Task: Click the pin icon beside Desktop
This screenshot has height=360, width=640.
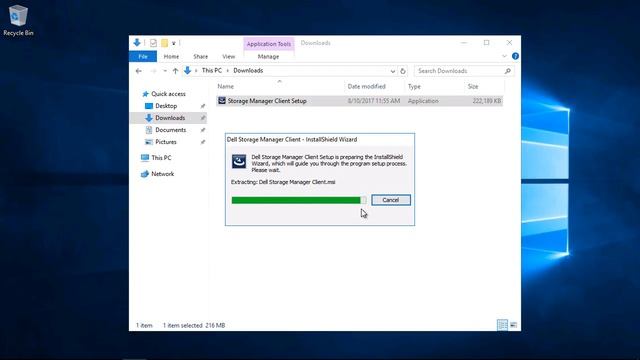Action: pyautogui.click(x=202, y=106)
